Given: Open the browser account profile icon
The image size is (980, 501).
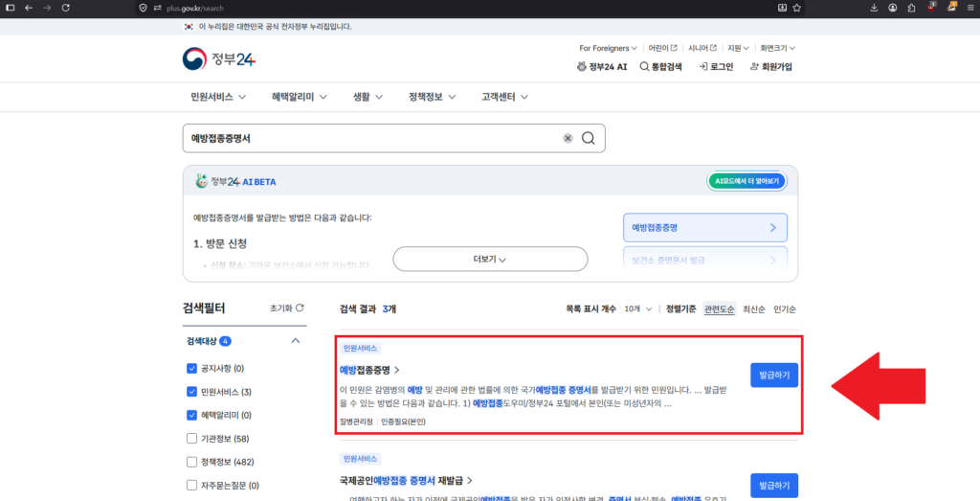Looking at the screenshot, I should (893, 8).
